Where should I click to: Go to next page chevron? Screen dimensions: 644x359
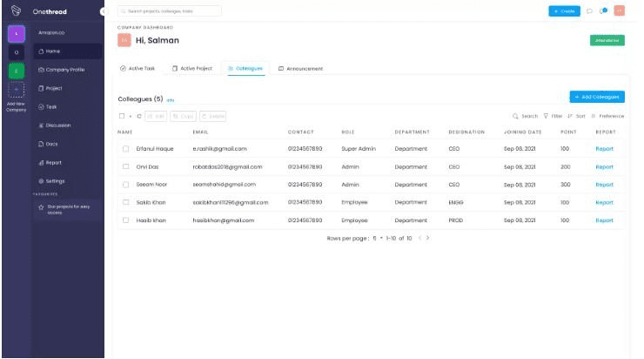point(427,238)
